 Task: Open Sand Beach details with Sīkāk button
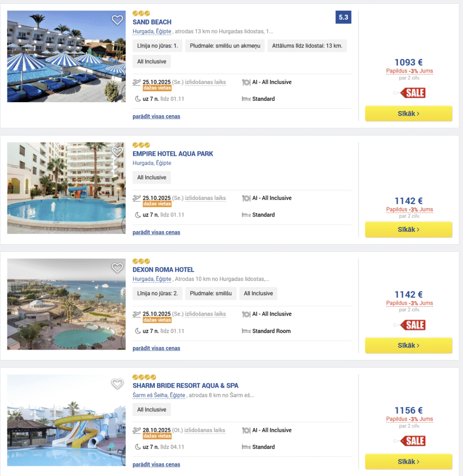[x=408, y=113]
